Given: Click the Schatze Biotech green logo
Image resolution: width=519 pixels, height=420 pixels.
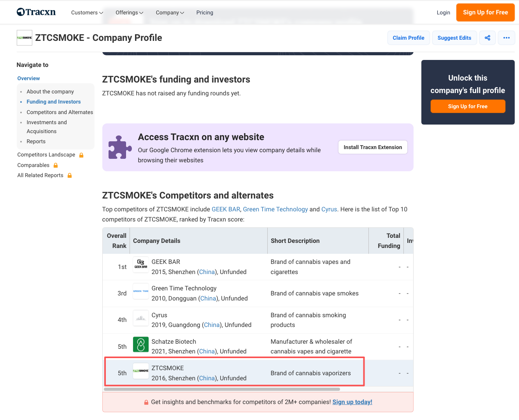Looking at the screenshot, I should (x=140, y=344).
